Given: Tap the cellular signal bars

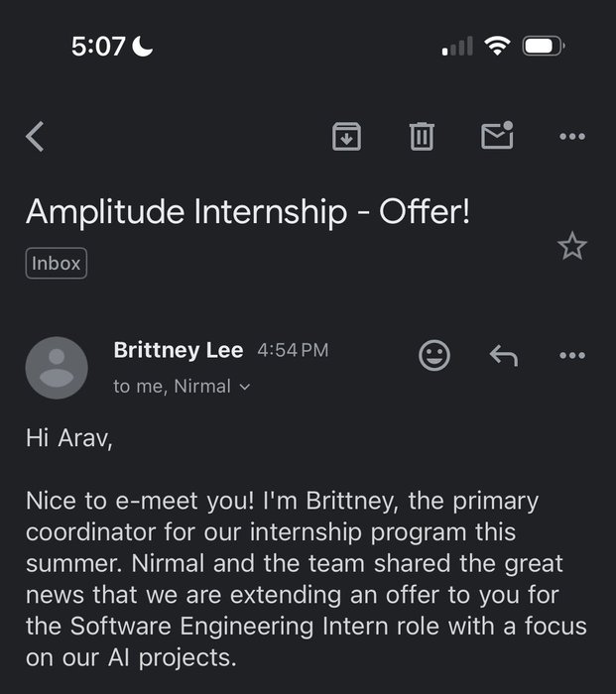Looking at the screenshot, I should pyautogui.click(x=457, y=46).
